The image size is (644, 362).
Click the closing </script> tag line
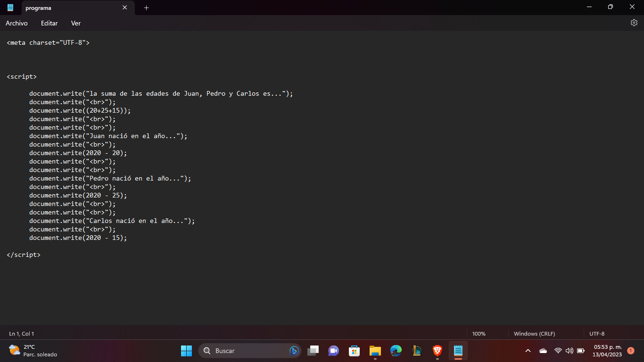(x=24, y=255)
